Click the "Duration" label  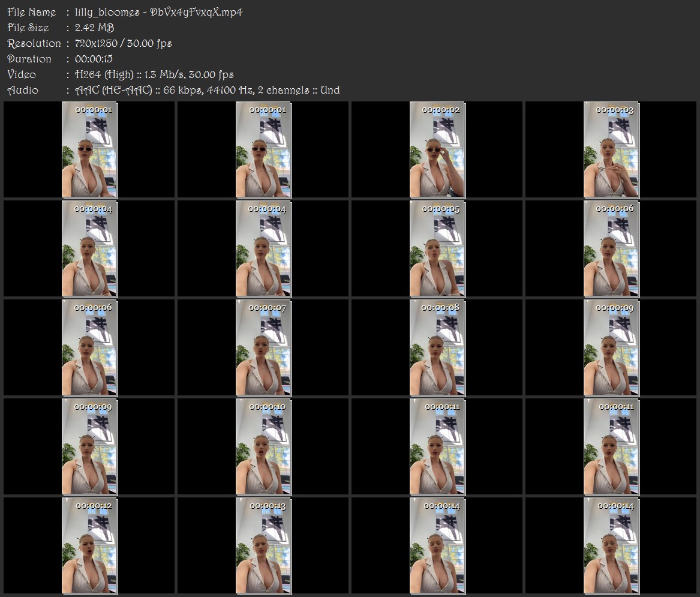click(29, 59)
